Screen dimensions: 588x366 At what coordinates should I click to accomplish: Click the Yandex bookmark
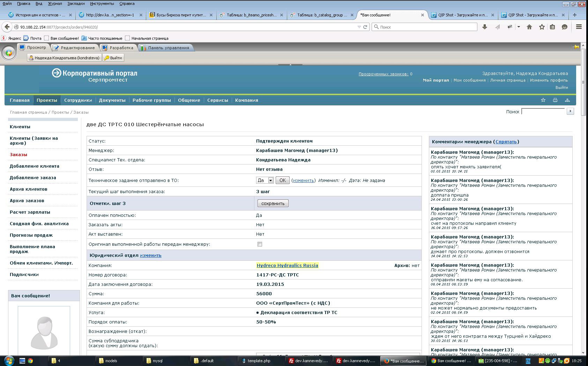point(11,38)
